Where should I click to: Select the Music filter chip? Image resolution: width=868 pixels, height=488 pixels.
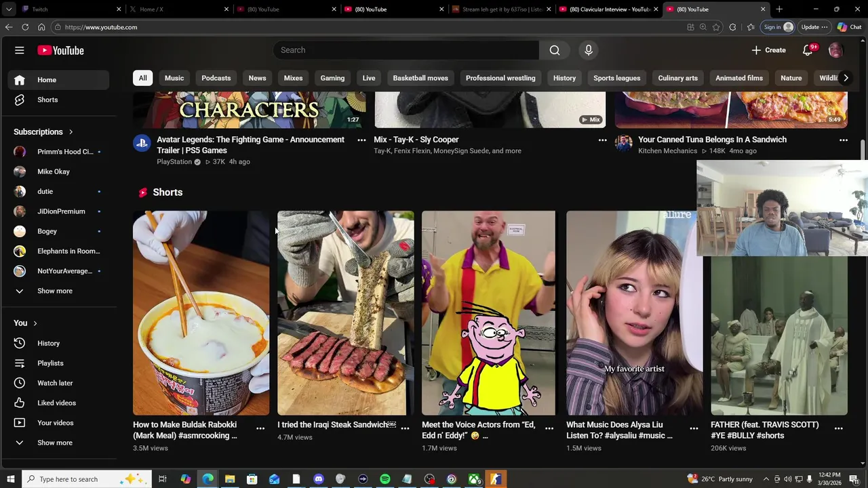click(174, 78)
